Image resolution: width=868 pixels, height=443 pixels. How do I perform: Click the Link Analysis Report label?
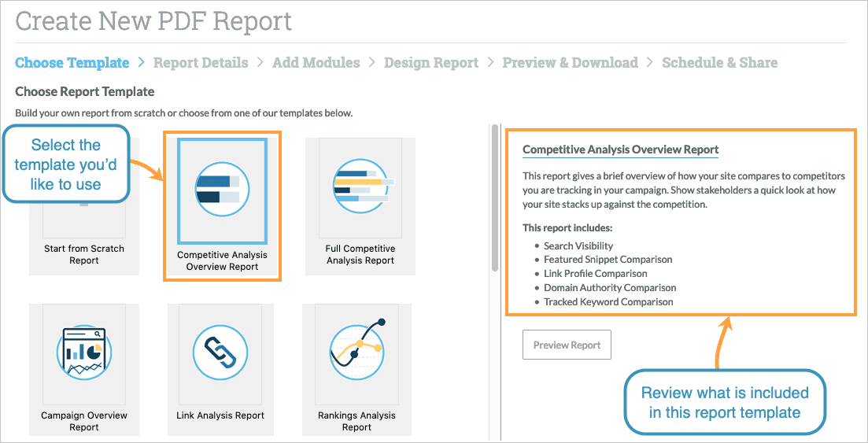221,415
